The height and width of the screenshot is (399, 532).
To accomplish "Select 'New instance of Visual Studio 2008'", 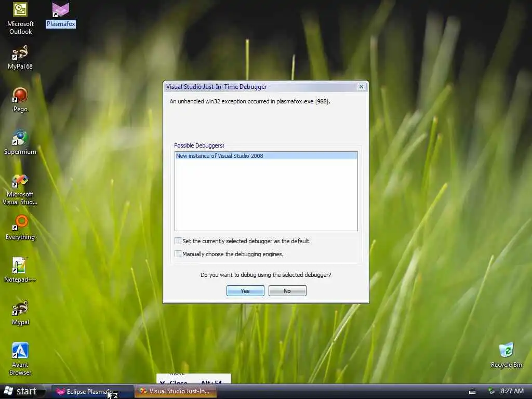I will click(x=266, y=156).
